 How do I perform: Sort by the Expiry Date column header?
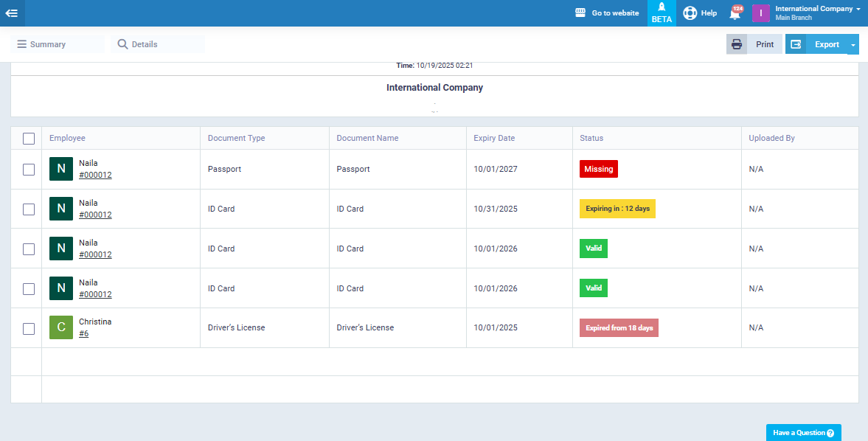pos(494,139)
